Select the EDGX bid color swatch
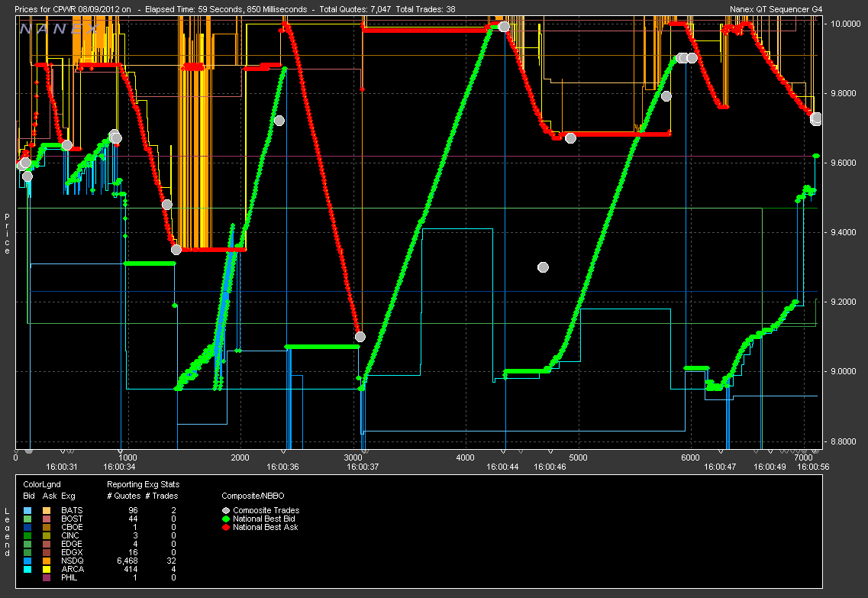Image resolution: width=868 pixels, height=598 pixels. pyautogui.click(x=27, y=552)
